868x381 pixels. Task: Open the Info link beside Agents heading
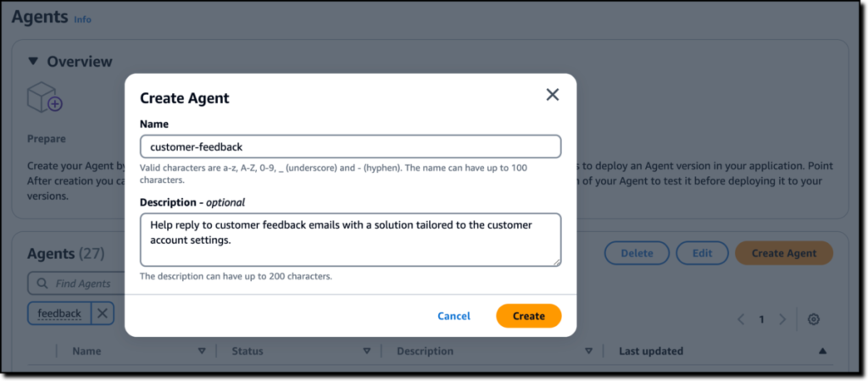point(82,19)
